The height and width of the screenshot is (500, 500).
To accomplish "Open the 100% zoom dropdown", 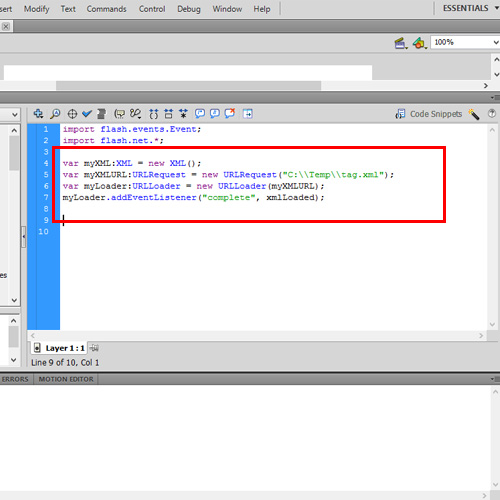I will 465,42.
